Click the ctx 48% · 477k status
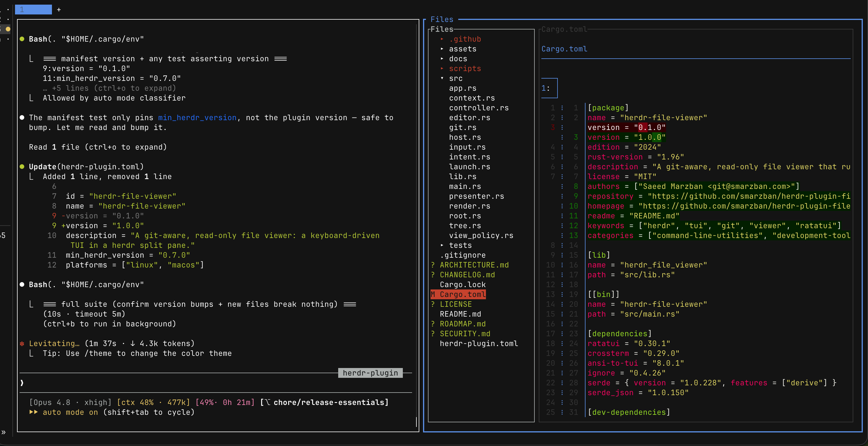The height and width of the screenshot is (446, 868). (x=153, y=402)
